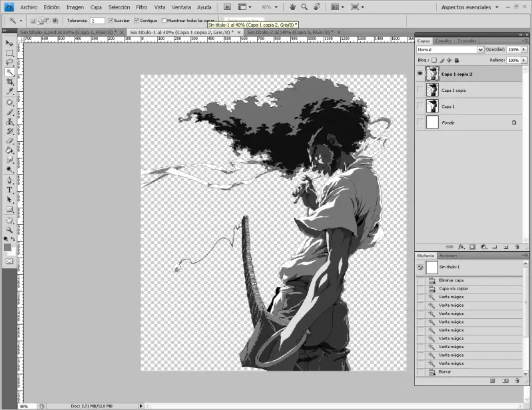Select the Paint Bucket tool

click(9, 150)
